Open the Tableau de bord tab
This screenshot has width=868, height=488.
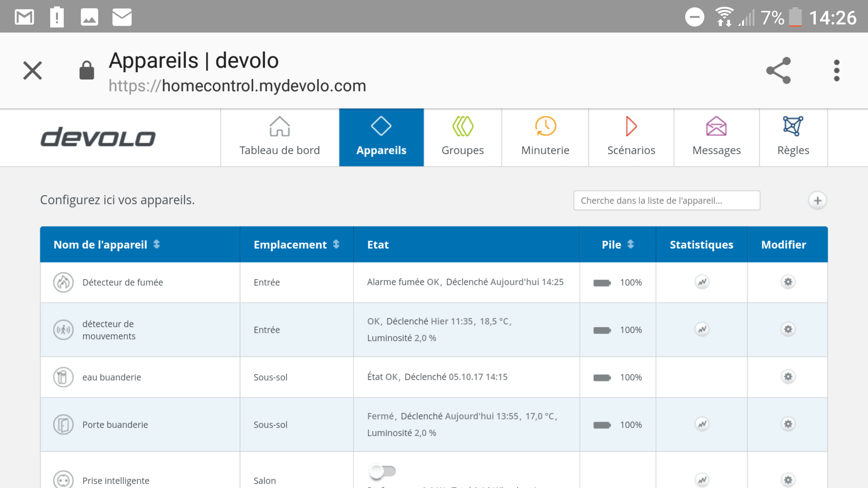[279, 137]
